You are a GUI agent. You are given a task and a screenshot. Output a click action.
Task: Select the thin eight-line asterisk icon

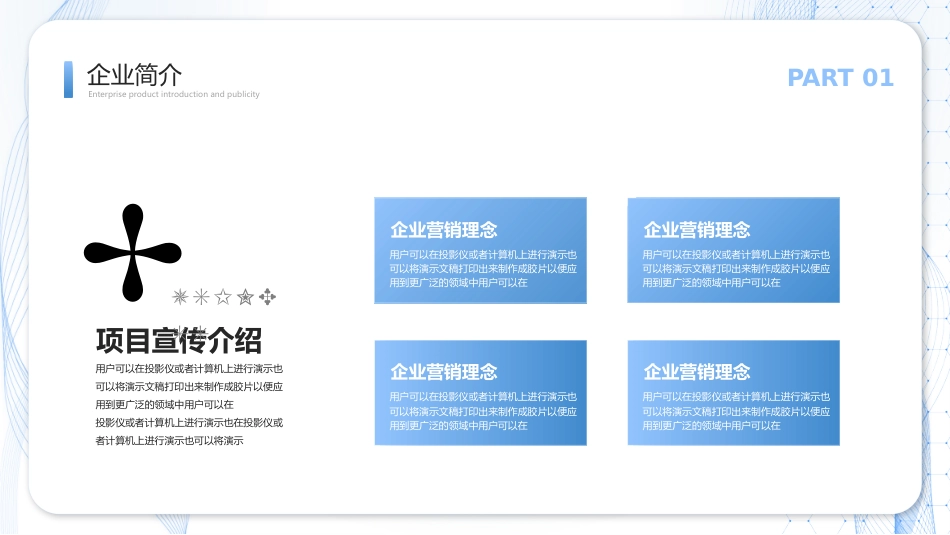201,296
